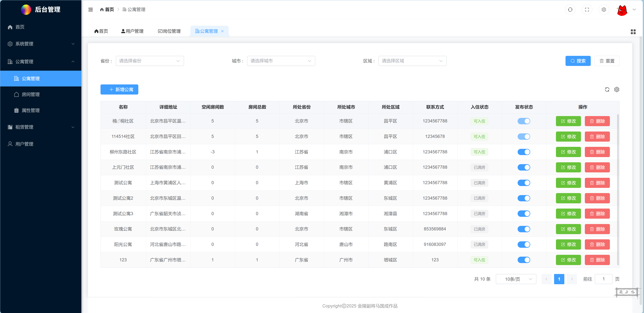Open the settings gear in top bar
644x313 pixels.
(x=604, y=10)
